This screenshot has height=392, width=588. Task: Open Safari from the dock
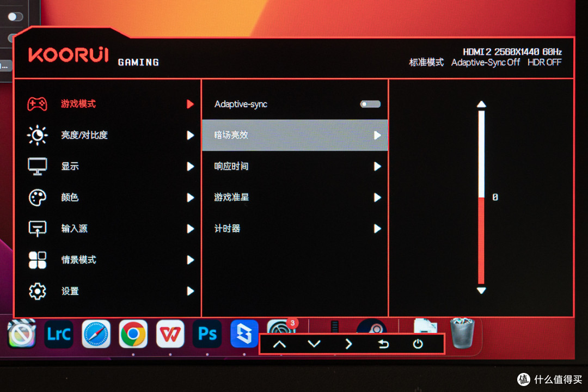click(96, 334)
